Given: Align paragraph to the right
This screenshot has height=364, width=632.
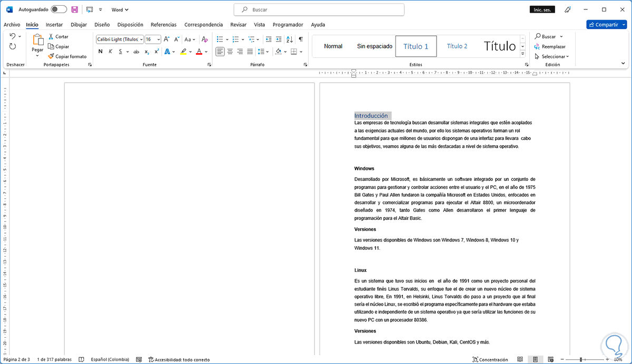Looking at the screenshot, I should coord(240,52).
